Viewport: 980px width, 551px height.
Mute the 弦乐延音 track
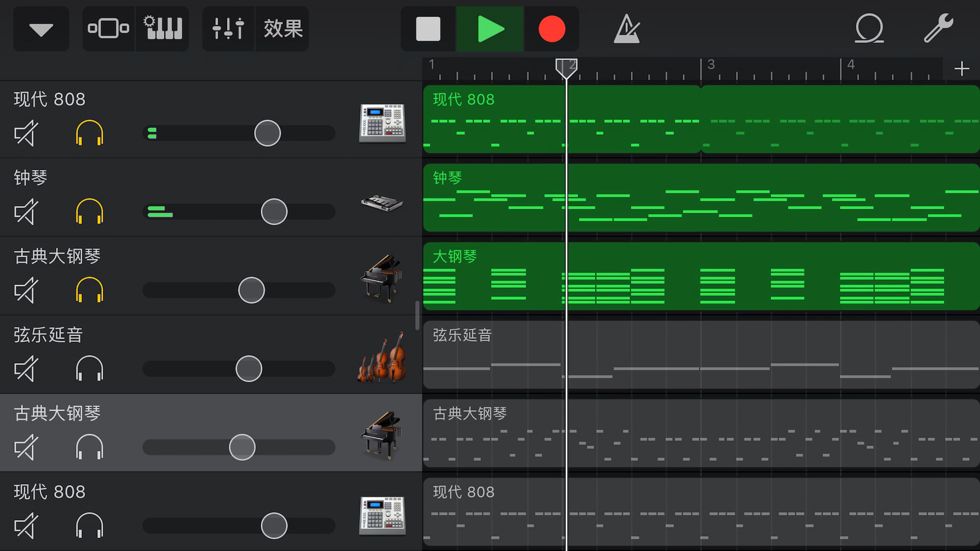26,369
